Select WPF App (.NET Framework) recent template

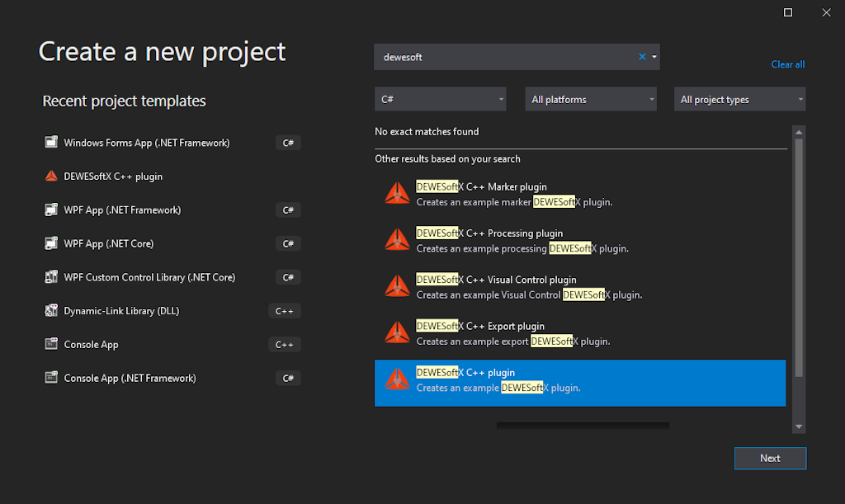click(x=172, y=210)
